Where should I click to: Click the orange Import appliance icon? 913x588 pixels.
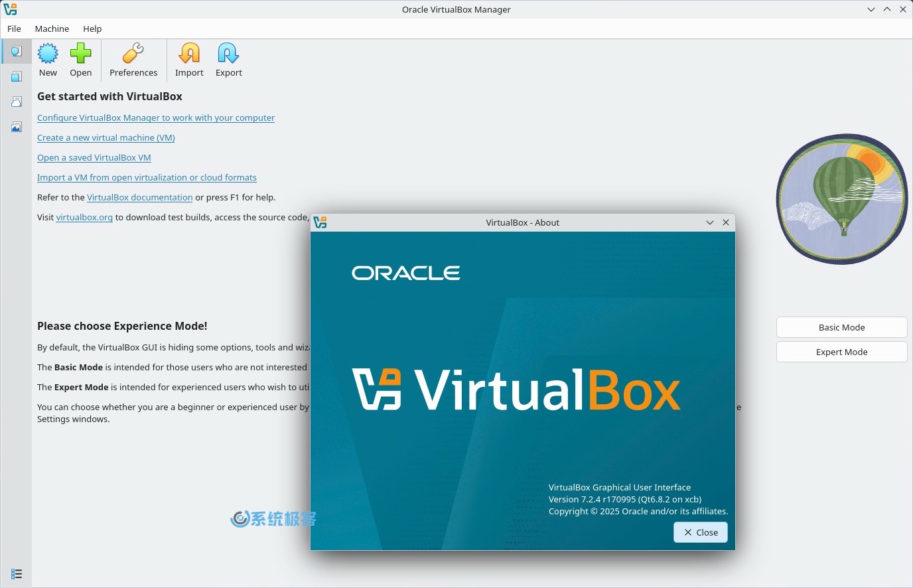pyautogui.click(x=189, y=54)
